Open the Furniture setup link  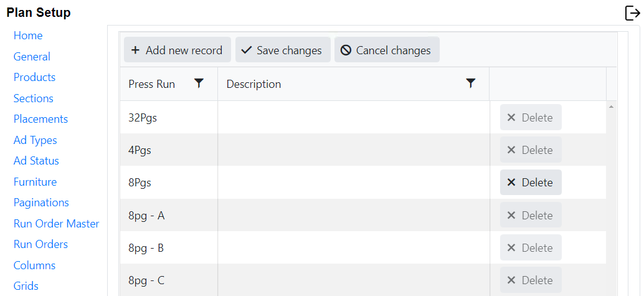[x=35, y=182]
